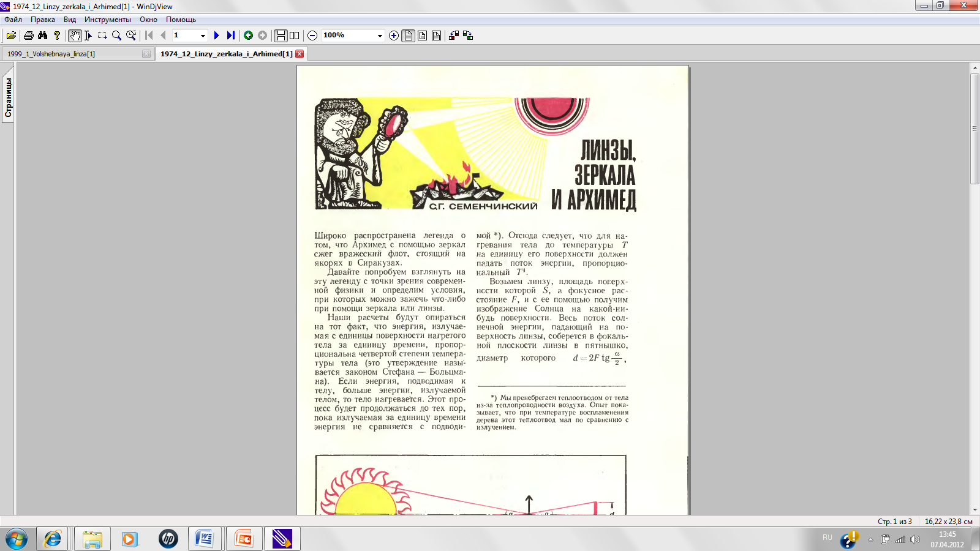The image size is (980, 551).
Task: Select the text selection cursor tool
Action: coord(88,36)
